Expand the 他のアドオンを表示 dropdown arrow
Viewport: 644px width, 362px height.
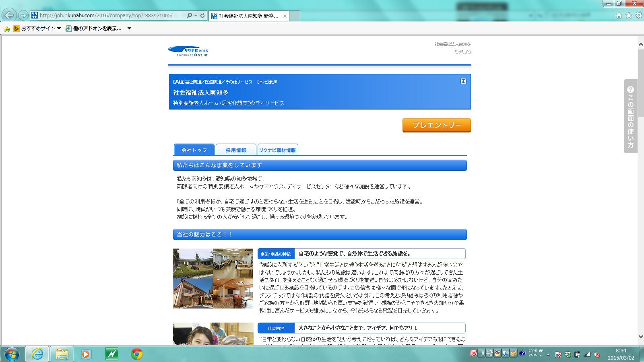(129, 29)
